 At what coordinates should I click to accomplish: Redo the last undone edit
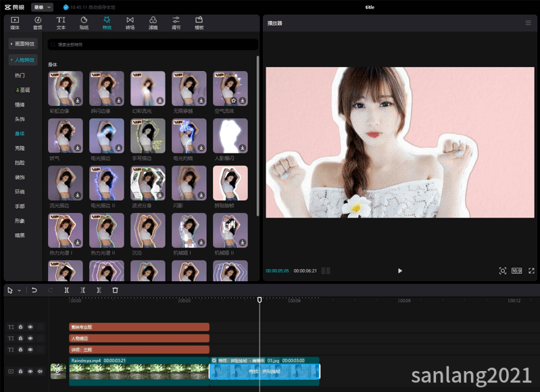50,291
